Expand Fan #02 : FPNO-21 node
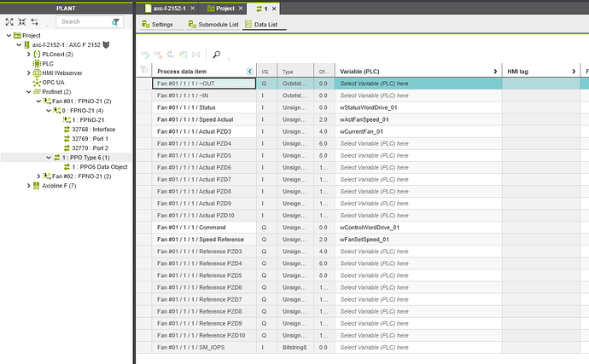This screenshot has height=364, width=589. click(37, 176)
